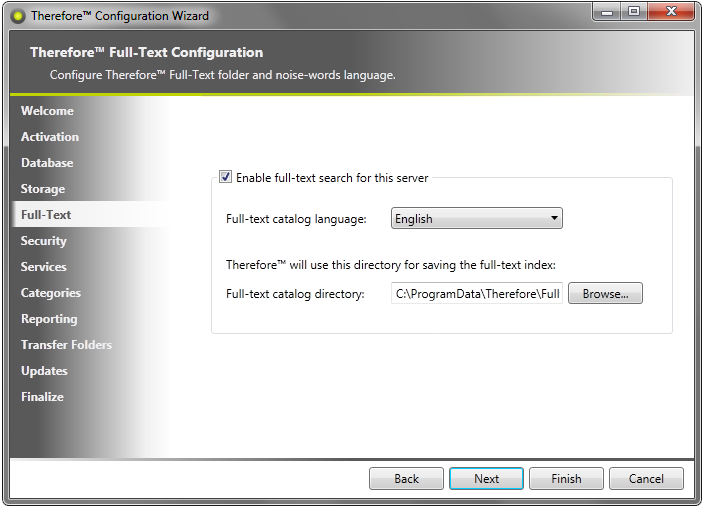Click the Full-text catalog directory field
The width and height of the screenshot is (702, 507).
(x=476, y=293)
